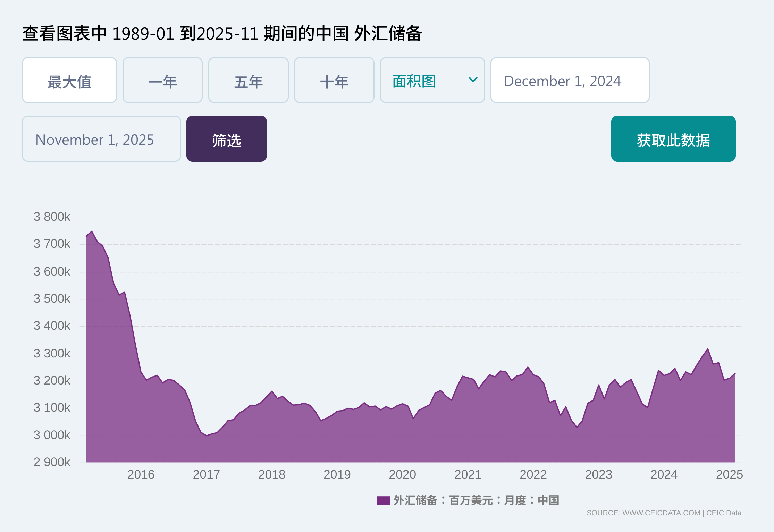Click the 3 000k y-axis label
Viewport: 774px width, 532px height.
click(52, 435)
